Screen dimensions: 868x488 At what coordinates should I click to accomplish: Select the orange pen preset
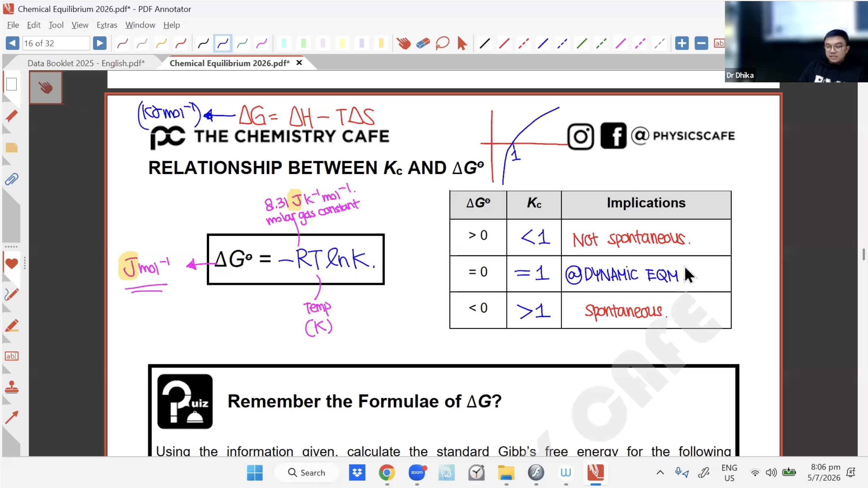[161, 43]
